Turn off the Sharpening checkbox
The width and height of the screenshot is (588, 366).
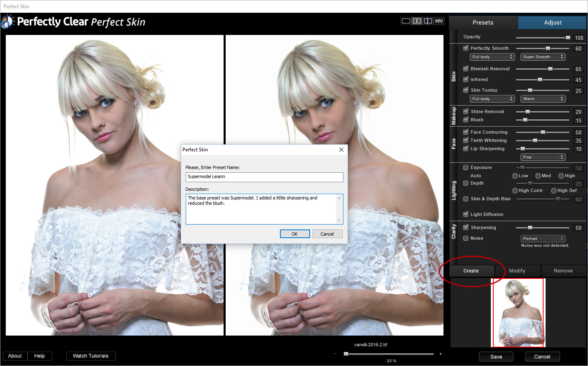[466, 227]
